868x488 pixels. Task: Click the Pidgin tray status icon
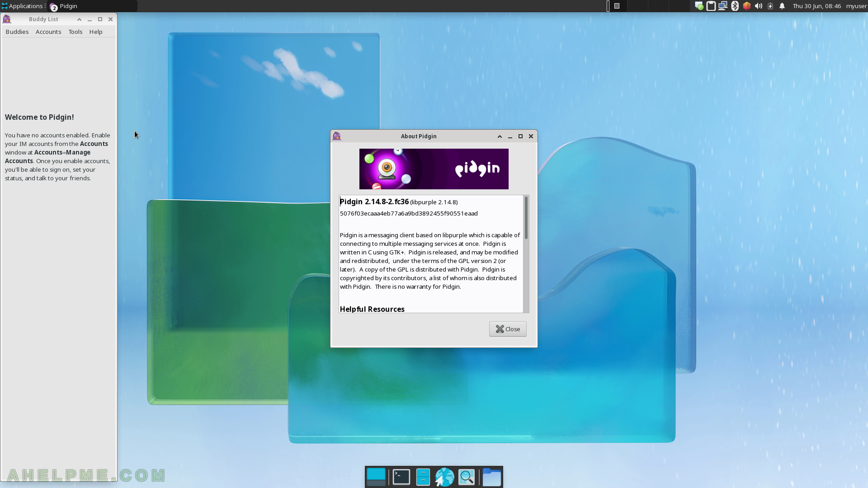(699, 6)
